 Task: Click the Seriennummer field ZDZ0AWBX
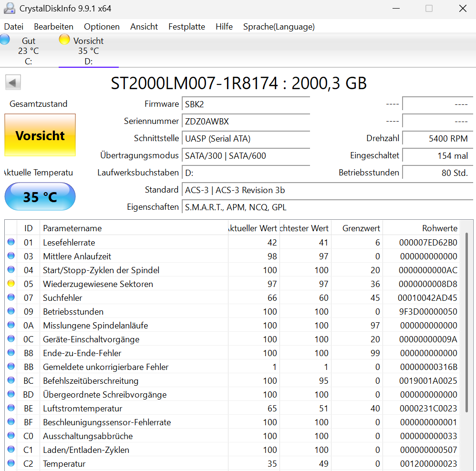tap(246, 122)
